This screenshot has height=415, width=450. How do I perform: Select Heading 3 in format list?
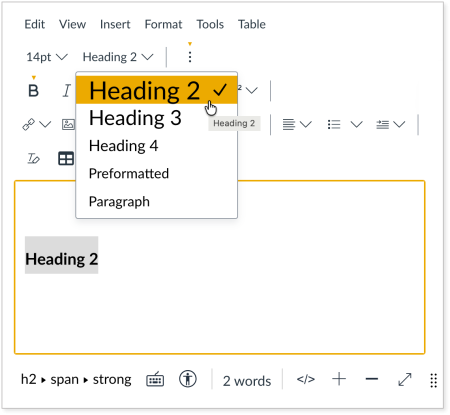point(157,118)
